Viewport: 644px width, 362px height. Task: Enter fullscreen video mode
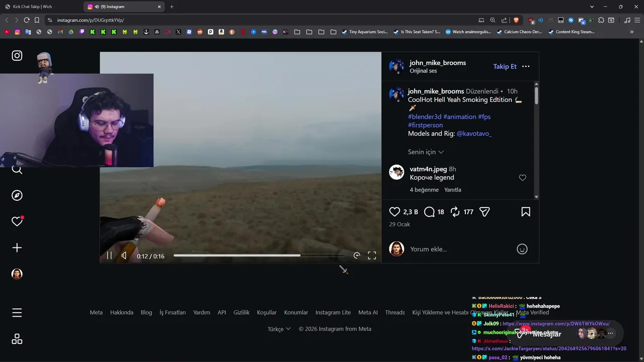click(372, 255)
